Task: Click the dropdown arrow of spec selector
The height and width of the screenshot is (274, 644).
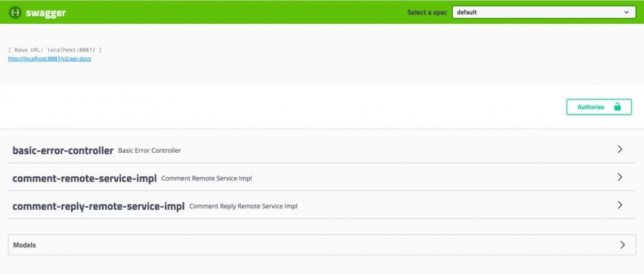Action: (626, 12)
